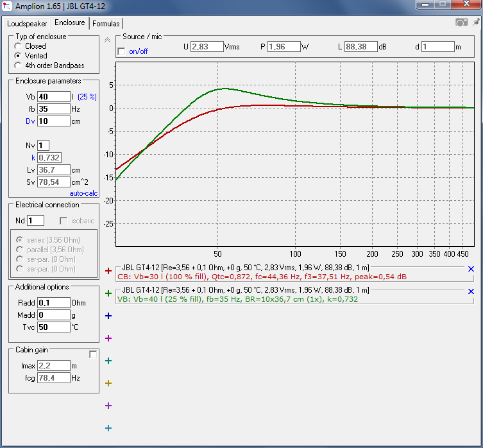Click the green plus curve slot icon

click(108, 293)
